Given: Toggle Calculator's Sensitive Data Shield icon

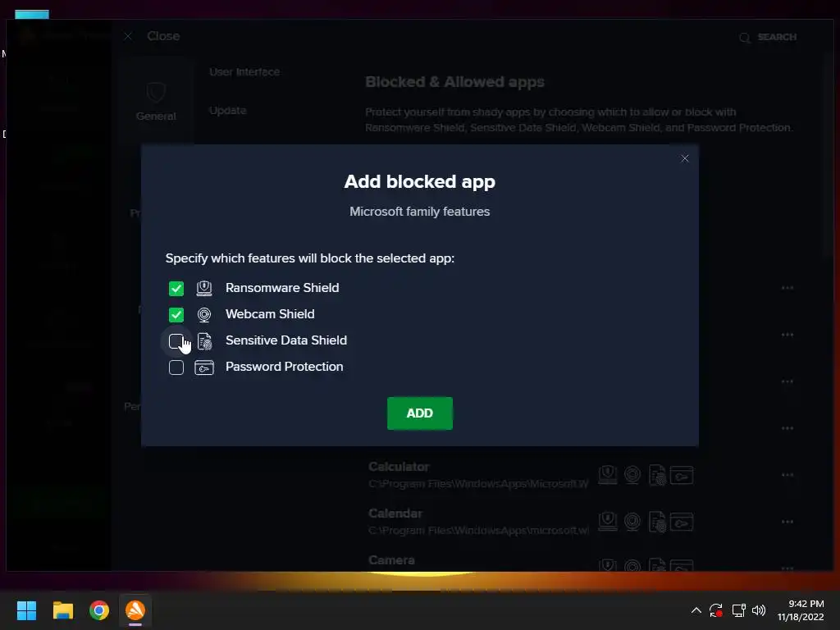Looking at the screenshot, I should [x=657, y=475].
